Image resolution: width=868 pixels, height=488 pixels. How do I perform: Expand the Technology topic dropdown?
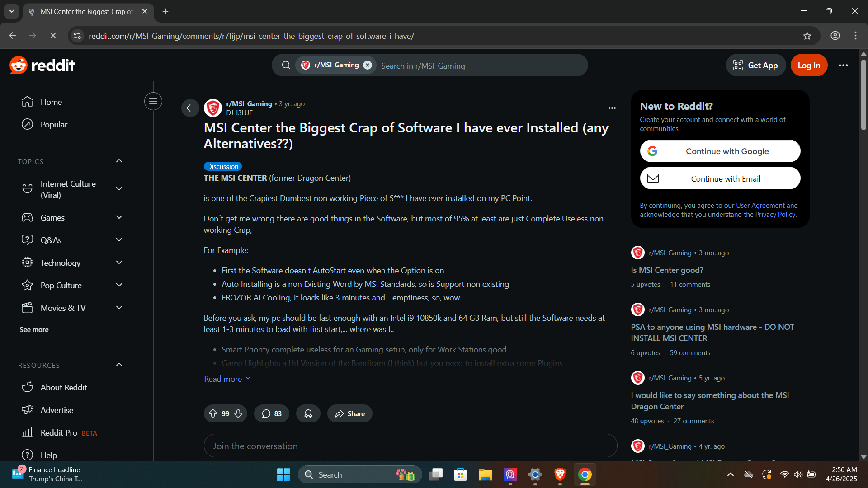[x=119, y=263]
